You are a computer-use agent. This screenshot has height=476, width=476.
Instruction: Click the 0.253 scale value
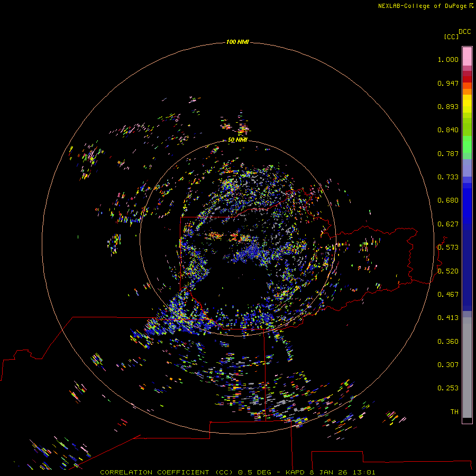tap(448, 388)
